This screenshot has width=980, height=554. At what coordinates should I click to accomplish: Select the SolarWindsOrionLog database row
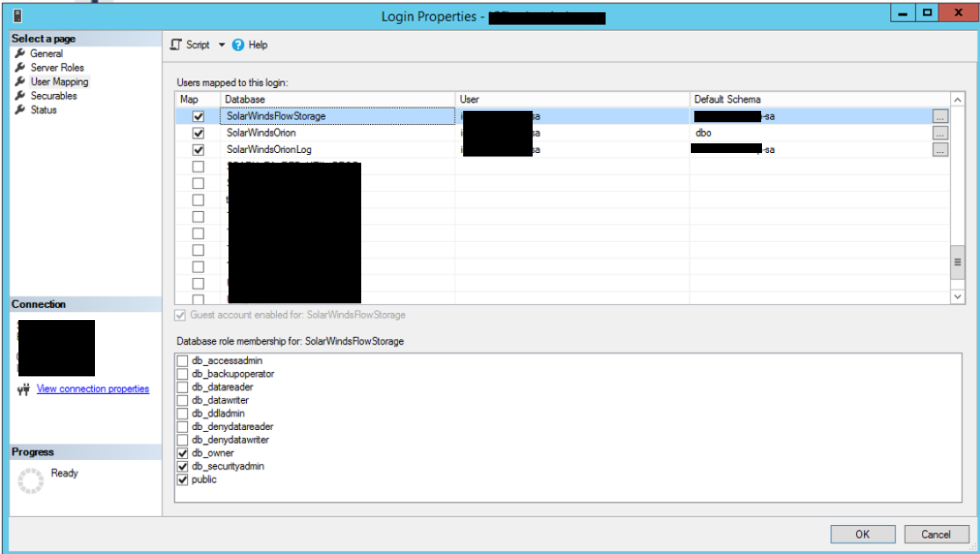563,149
